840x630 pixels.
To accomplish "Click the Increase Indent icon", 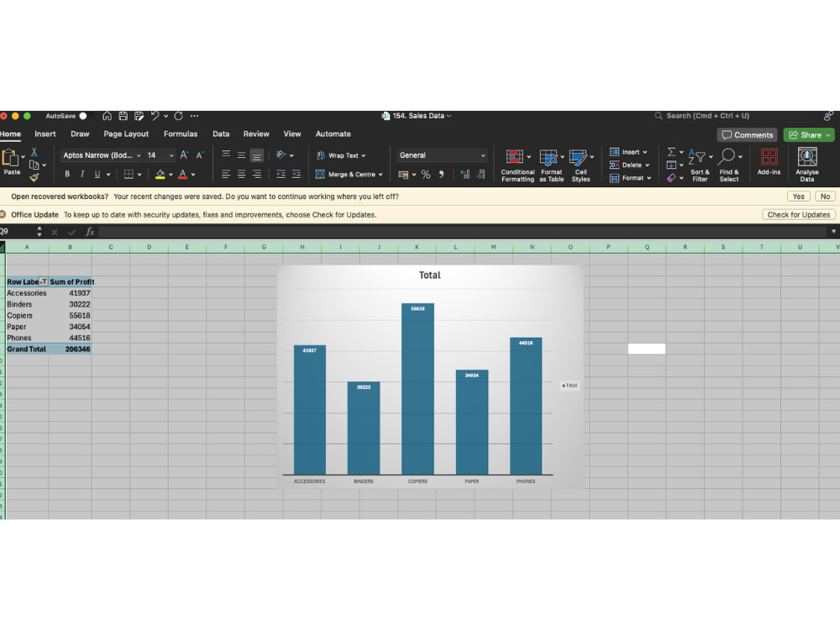I will tap(297, 175).
